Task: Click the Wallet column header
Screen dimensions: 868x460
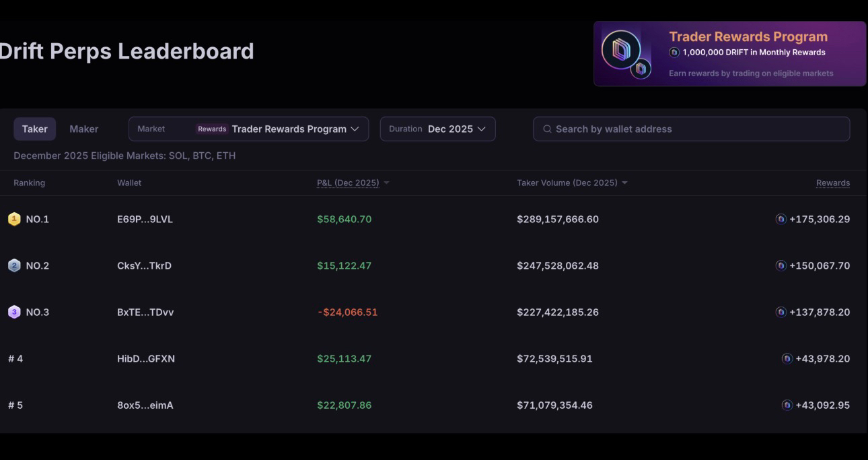Action: tap(129, 183)
